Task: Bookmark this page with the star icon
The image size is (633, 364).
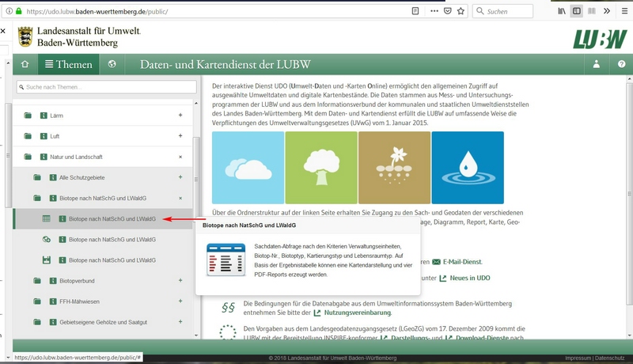Action: (461, 12)
